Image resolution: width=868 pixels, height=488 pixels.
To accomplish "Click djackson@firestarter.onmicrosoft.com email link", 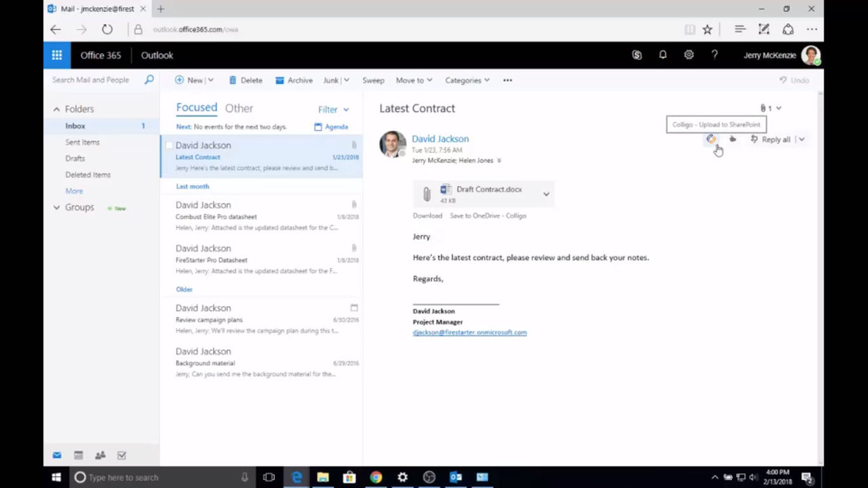I will pos(470,332).
